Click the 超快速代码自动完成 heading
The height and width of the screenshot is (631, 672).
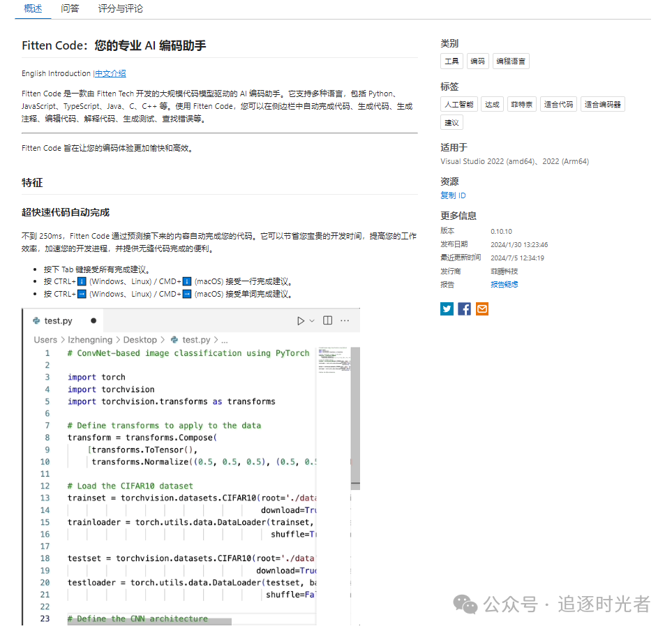click(x=66, y=213)
